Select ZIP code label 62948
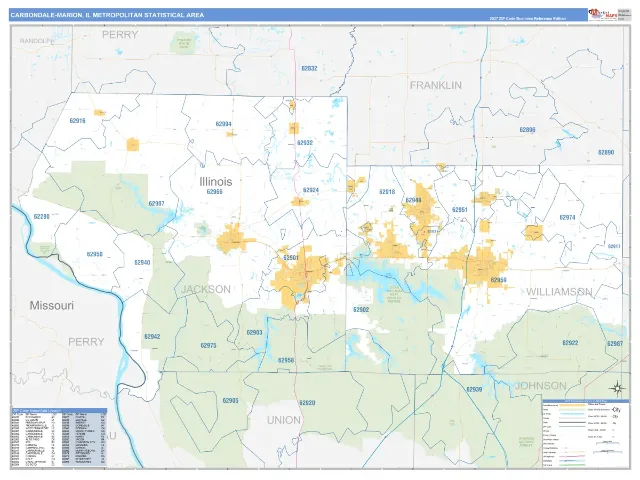Viewport: 640px width, 480px height. point(413,200)
